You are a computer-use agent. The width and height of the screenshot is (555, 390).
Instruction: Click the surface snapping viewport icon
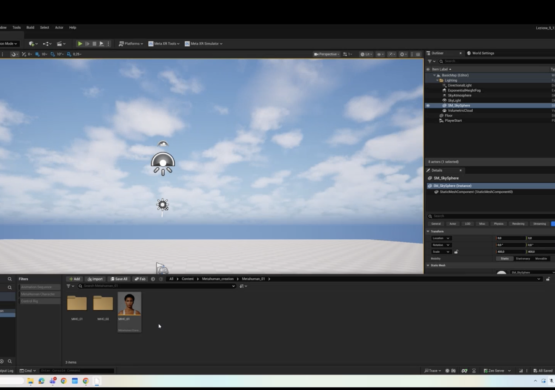point(24,54)
